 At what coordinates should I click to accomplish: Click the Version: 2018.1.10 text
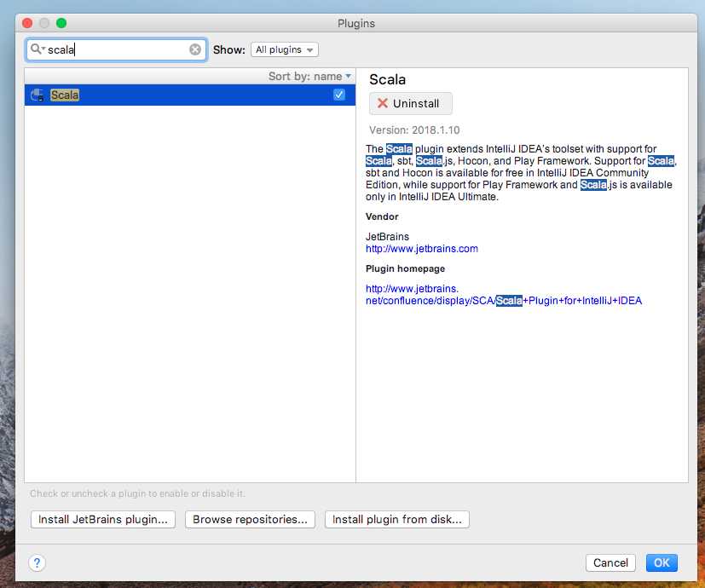(414, 130)
